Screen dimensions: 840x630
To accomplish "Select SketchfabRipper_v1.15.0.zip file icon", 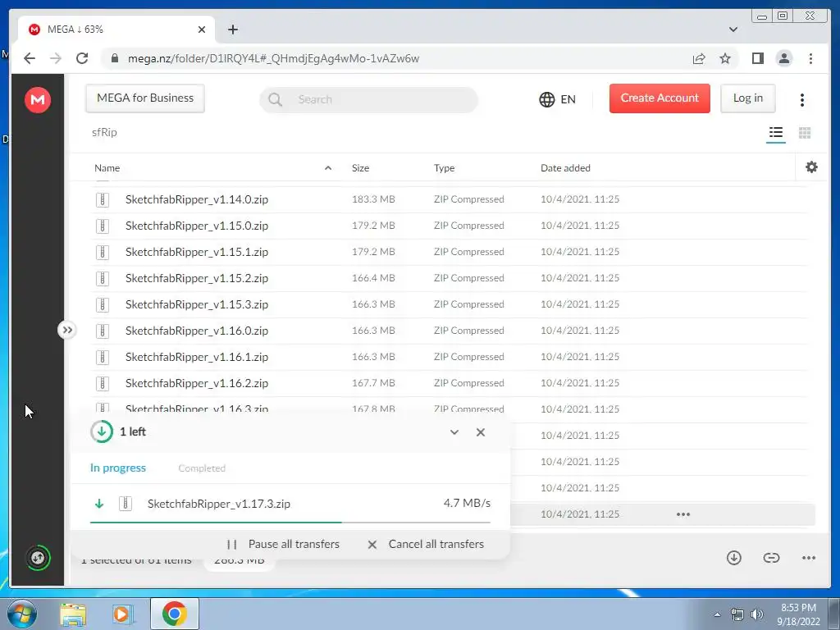I will 103,226.
